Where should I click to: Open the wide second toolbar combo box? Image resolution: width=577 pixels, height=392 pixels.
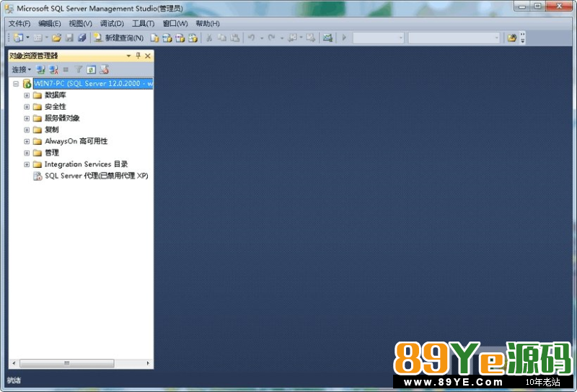pyautogui.click(x=454, y=37)
